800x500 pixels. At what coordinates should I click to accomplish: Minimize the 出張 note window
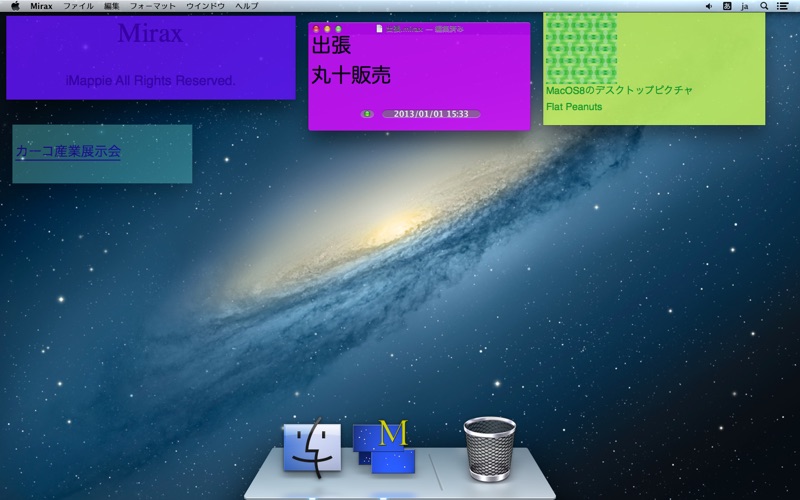click(327, 29)
